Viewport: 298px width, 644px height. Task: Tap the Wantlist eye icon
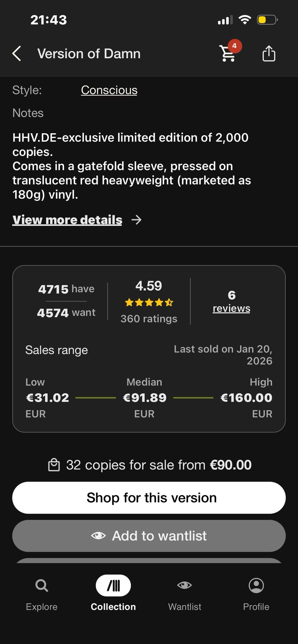tap(184, 585)
